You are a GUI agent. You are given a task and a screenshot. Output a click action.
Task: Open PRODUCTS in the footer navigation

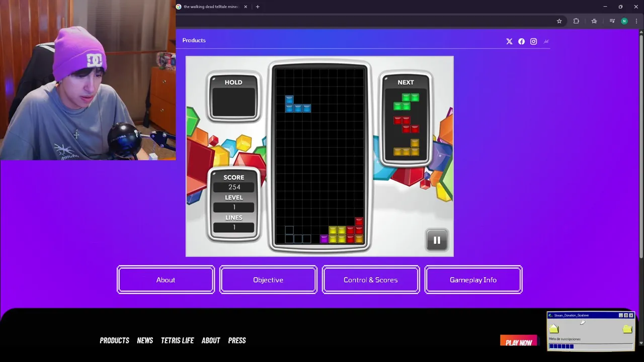(x=114, y=340)
